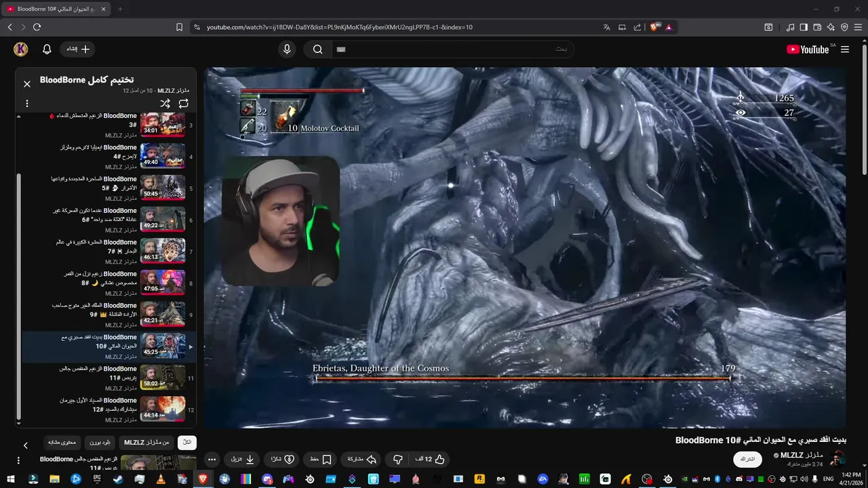868x488 pixels.
Task: Open the YouTube account avatar menu
Action: pos(20,49)
